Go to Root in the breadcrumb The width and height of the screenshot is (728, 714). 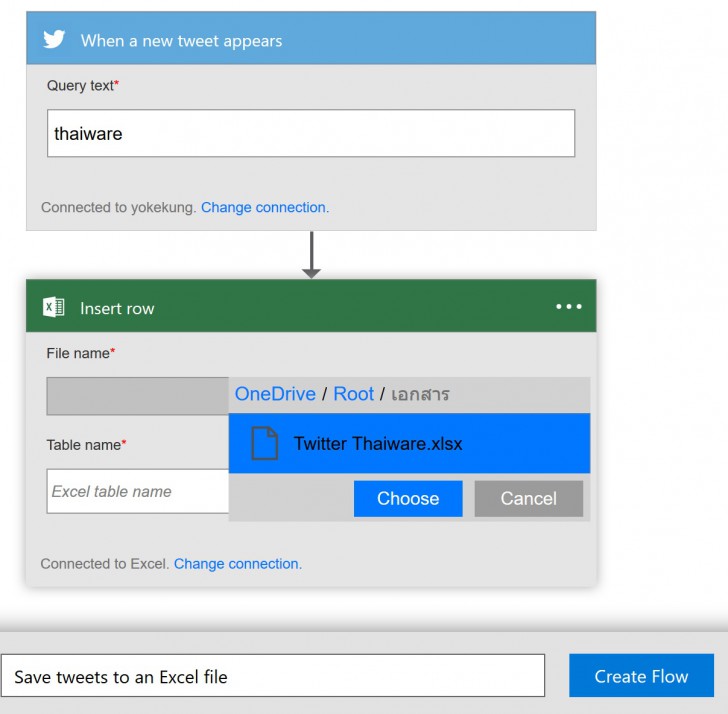click(x=353, y=394)
